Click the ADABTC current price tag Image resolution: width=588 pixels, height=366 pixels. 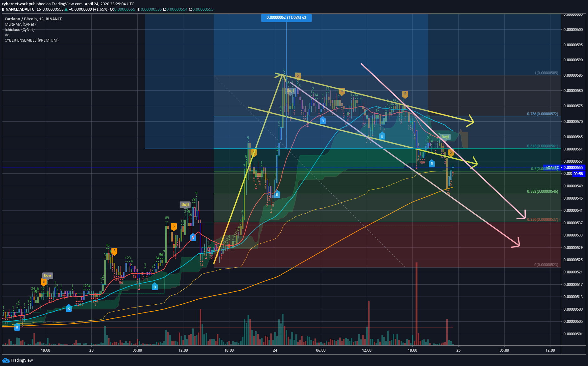[x=564, y=168]
